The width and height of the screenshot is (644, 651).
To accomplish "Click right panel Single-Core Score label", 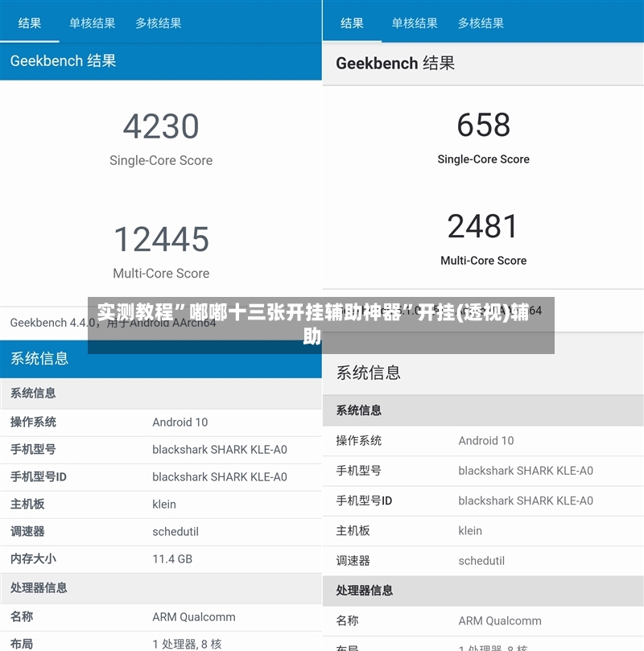I will (484, 159).
